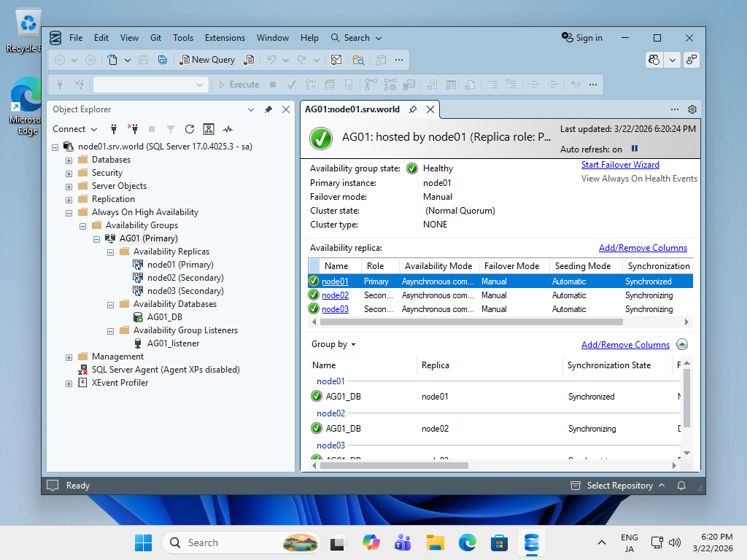747x560 pixels.
Task: Select AG01_listener tree item
Action: [x=173, y=343]
